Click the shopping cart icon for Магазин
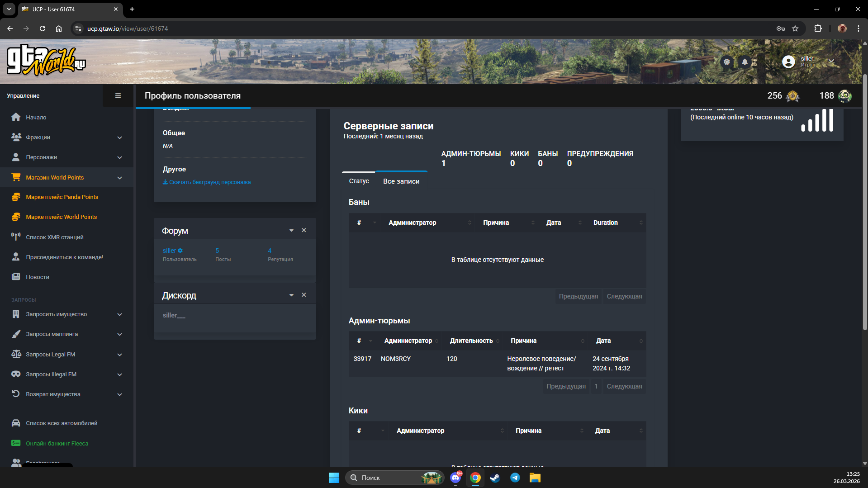 click(16, 177)
